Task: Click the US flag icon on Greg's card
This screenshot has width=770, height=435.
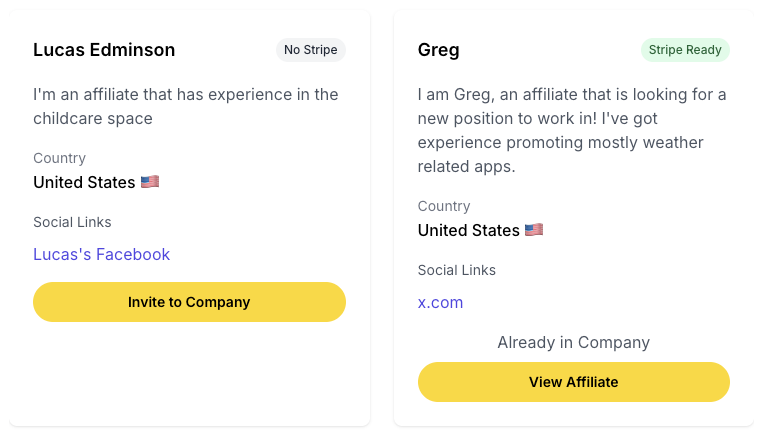Action: click(x=534, y=230)
